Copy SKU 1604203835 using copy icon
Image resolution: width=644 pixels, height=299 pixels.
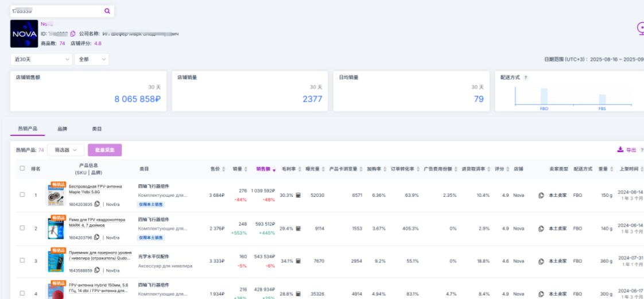click(x=97, y=204)
